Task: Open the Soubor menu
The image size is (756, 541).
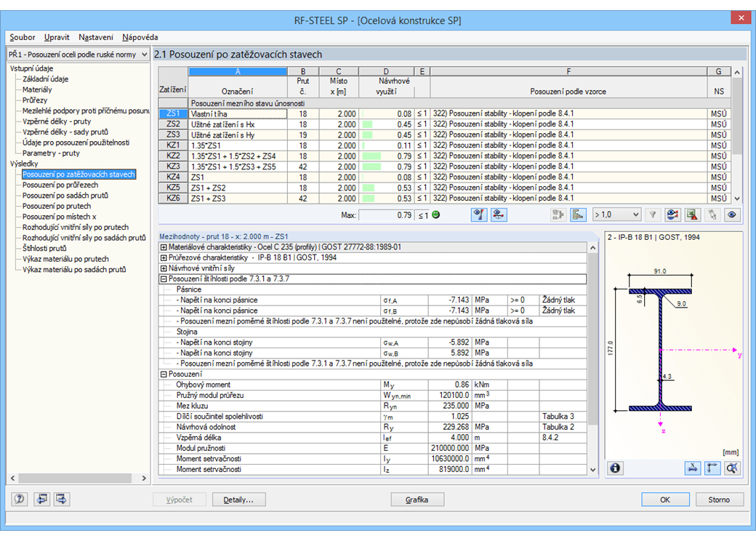Action: click(23, 37)
